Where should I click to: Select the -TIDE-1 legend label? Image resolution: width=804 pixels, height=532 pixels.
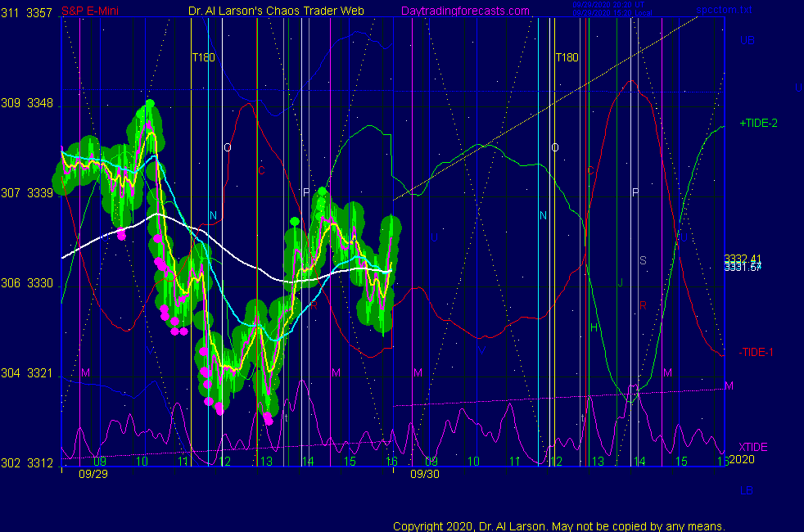[757, 352]
